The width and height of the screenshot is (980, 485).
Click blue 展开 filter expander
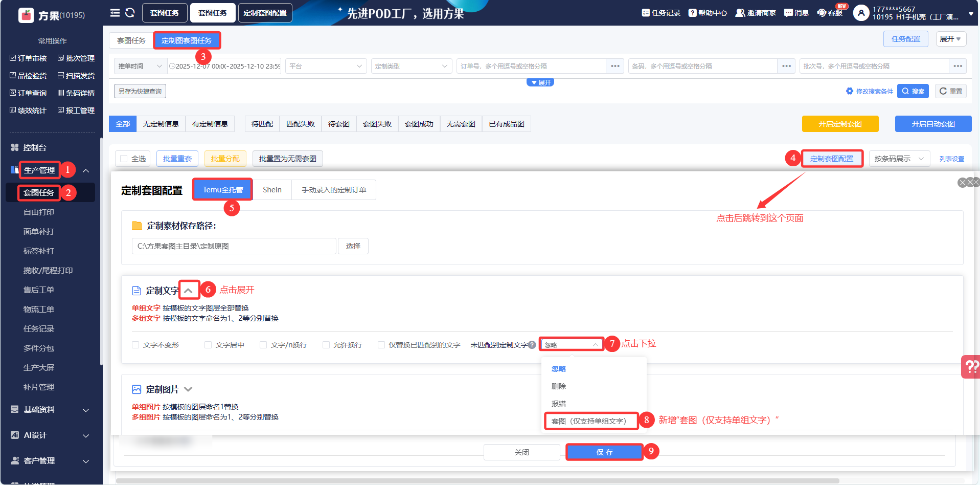[540, 82]
